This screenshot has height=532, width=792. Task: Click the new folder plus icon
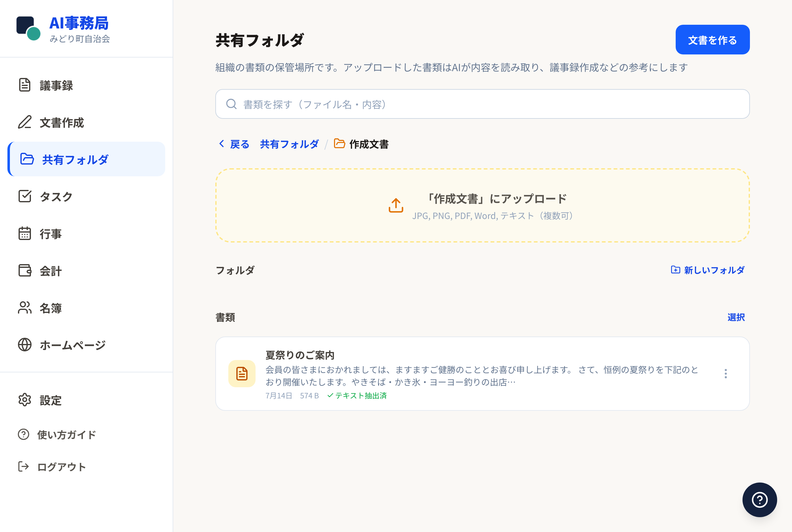tap(675, 269)
